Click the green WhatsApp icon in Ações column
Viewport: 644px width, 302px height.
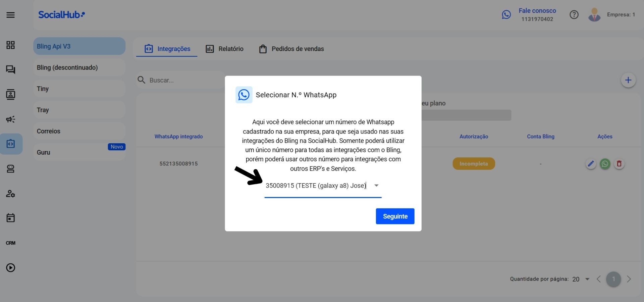pyautogui.click(x=605, y=164)
